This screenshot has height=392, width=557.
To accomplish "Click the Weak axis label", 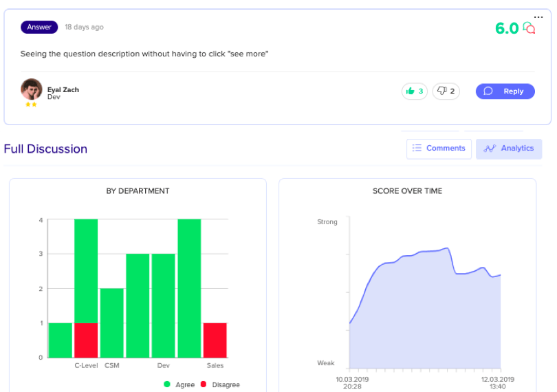I will coord(326,363).
